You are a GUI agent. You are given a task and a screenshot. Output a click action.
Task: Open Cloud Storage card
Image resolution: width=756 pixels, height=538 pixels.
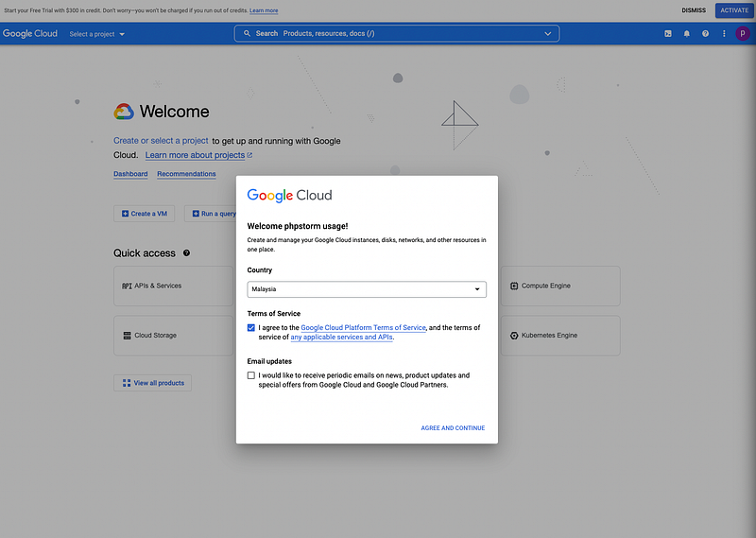(173, 336)
